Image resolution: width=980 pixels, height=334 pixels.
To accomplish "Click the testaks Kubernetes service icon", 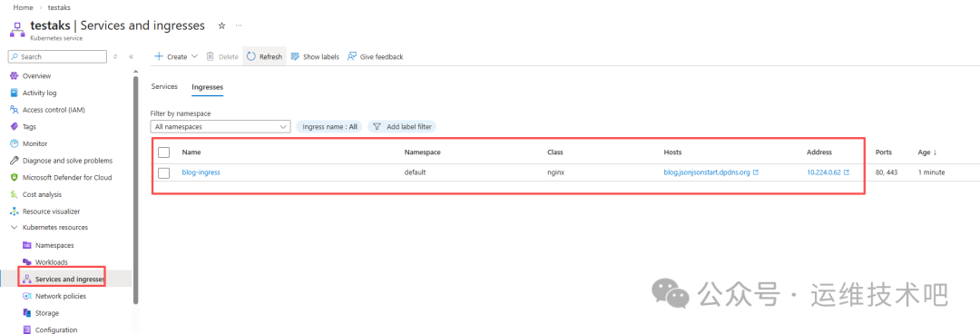I will point(17,29).
